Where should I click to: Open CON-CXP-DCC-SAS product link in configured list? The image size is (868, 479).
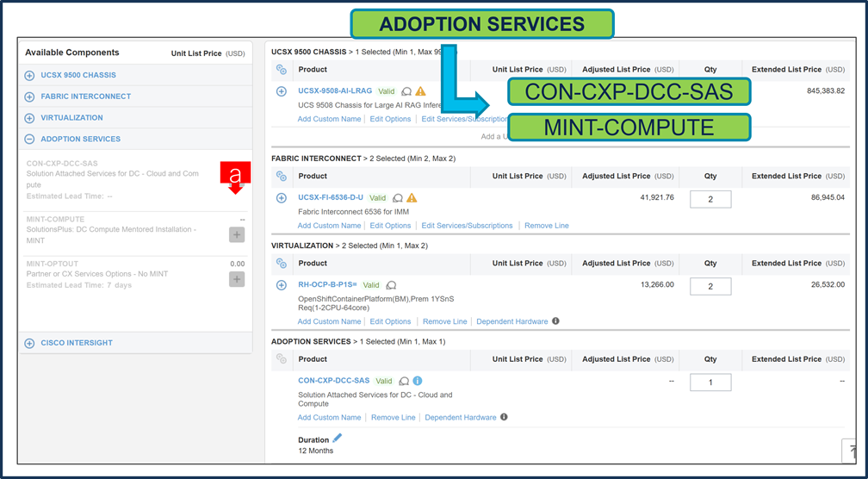tap(334, 381)
